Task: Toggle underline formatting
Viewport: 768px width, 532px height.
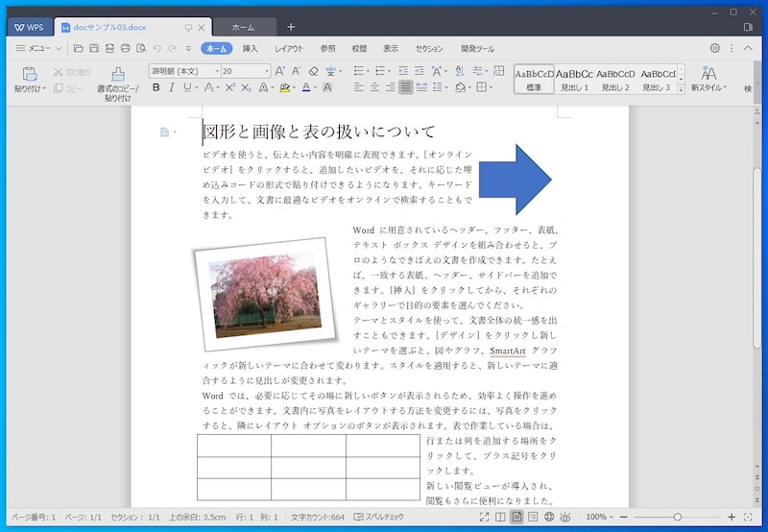Action: click(189, 87)
